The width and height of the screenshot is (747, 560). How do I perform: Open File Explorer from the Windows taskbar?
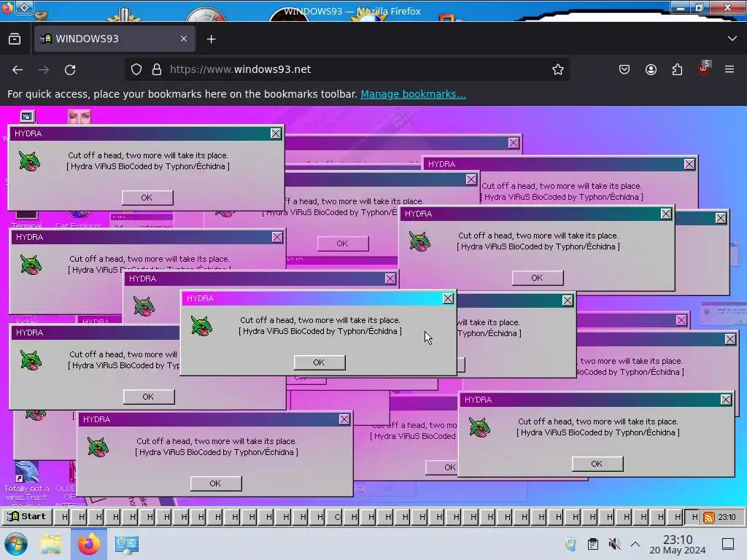(x=51, y=544)
